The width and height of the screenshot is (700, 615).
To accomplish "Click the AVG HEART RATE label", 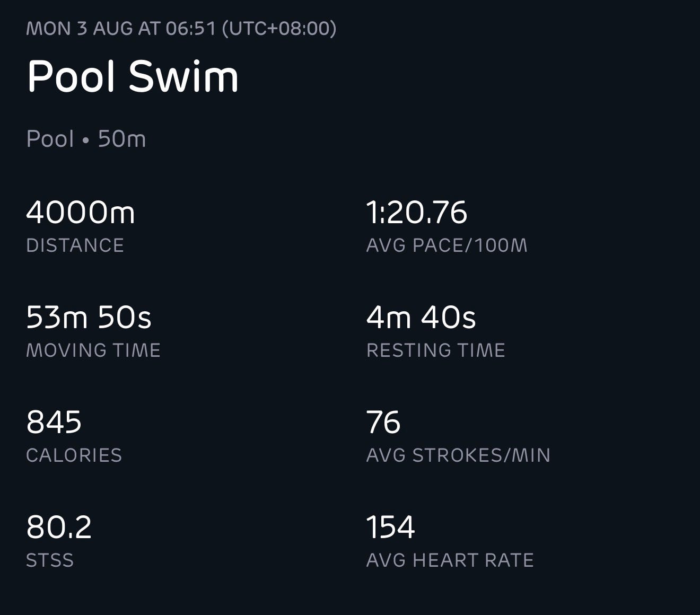I will (450, 560).
